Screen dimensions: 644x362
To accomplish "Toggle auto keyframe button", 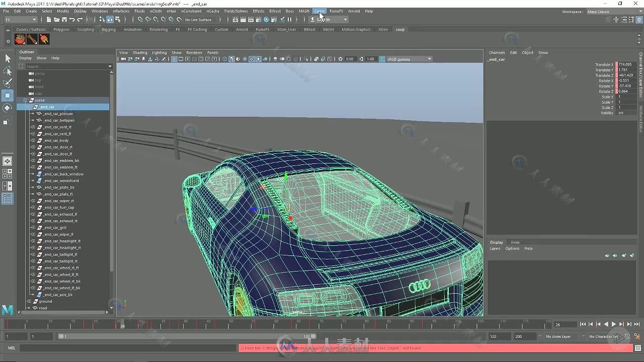I will [x=627, y=336].
